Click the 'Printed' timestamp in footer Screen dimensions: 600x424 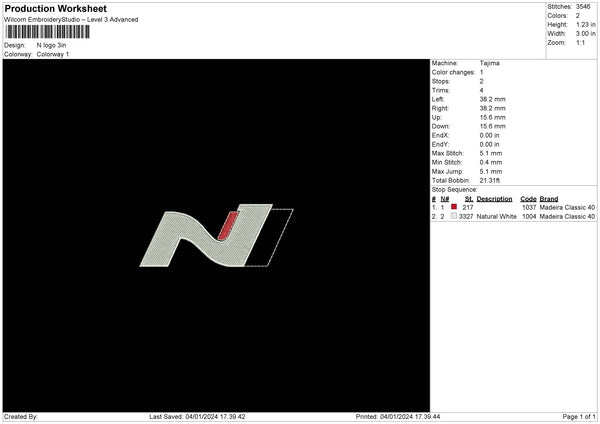(x=398, y=417)
